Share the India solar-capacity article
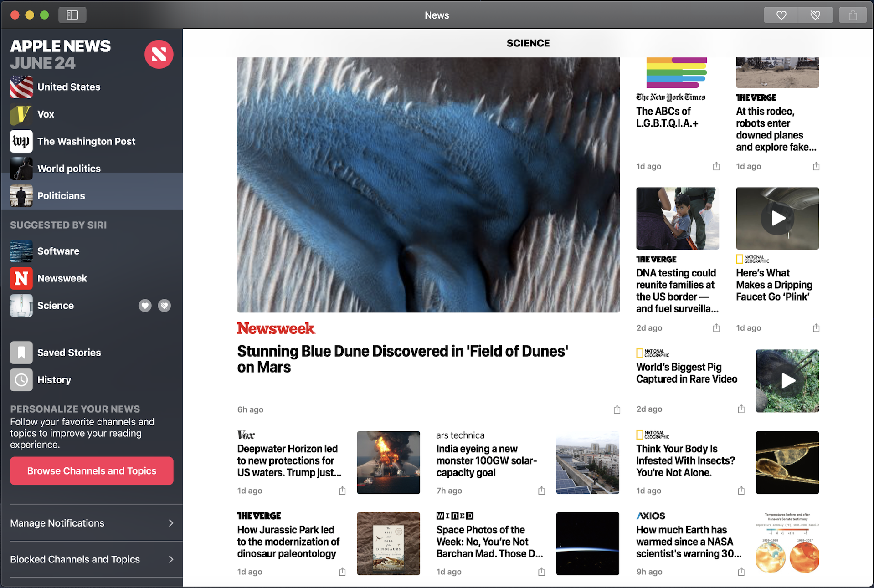Viewport: 874px width, 588px height. (x=541, y=491)
